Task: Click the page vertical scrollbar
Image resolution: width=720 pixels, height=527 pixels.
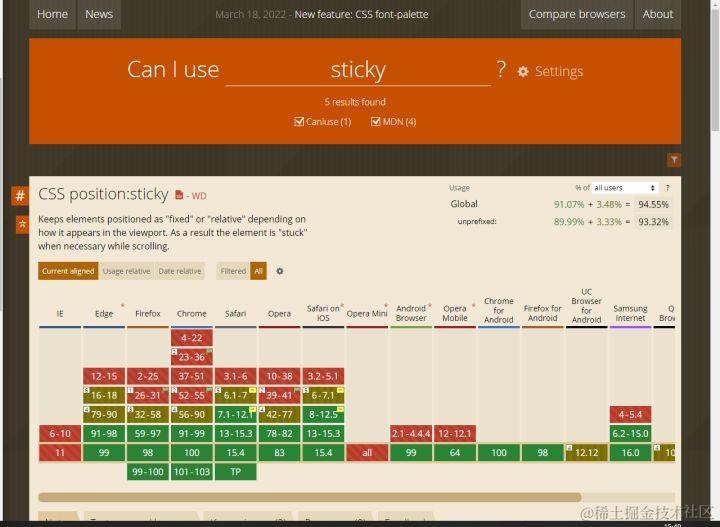Action: (x=715, y=69)
